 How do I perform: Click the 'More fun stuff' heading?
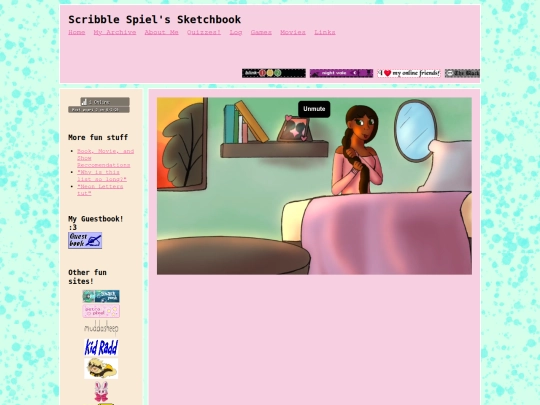point(98,137)
